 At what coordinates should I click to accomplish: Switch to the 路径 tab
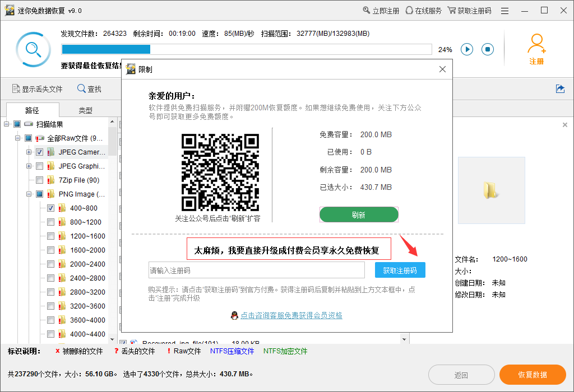(x=33, y=110)
